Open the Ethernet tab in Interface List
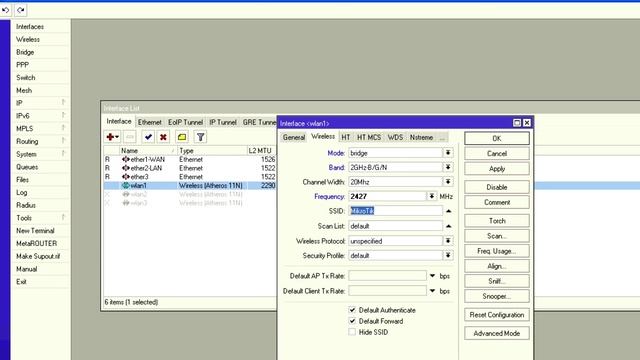 (149, 122)
